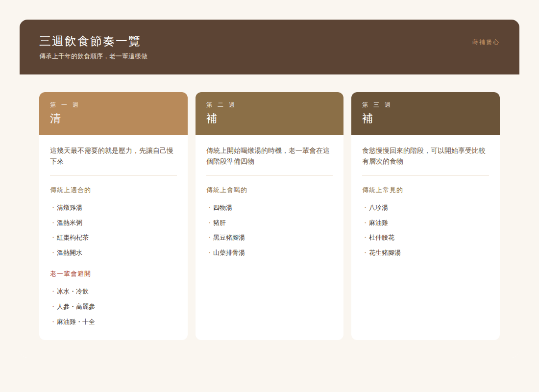Click the brand name 蒔補煲心

(x=486, y=42)
